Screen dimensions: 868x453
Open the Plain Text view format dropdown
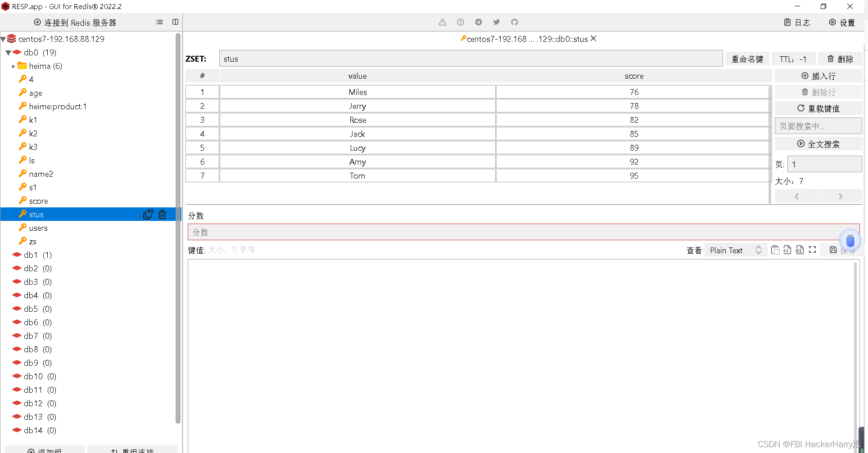(736, 250)
